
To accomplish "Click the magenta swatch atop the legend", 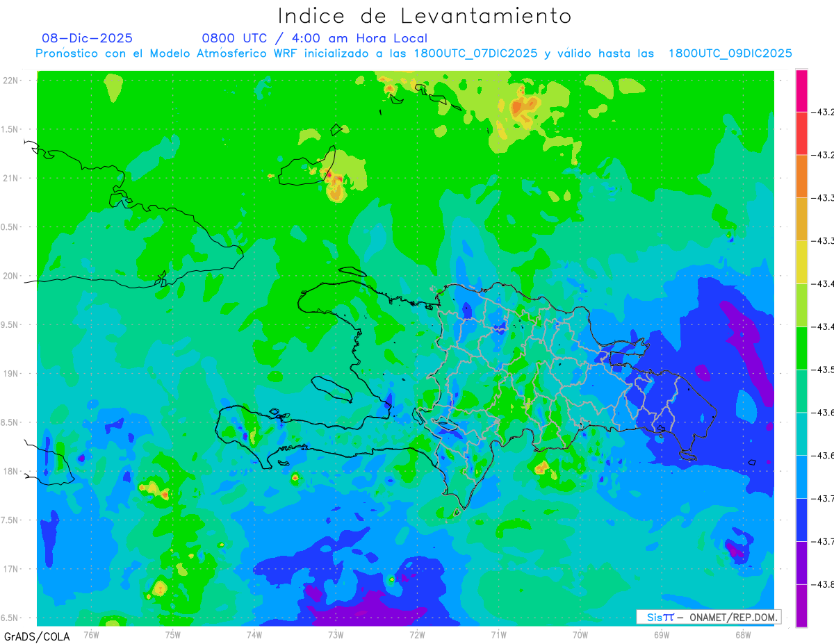I will pyautogui.click(x=801, y=90).
